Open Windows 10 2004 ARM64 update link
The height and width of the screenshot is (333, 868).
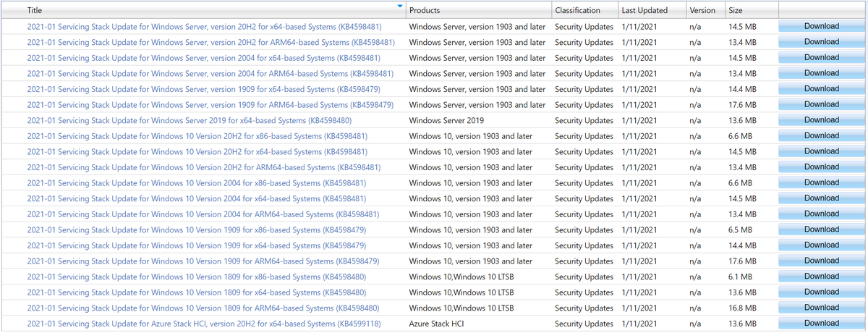(203, 214)
